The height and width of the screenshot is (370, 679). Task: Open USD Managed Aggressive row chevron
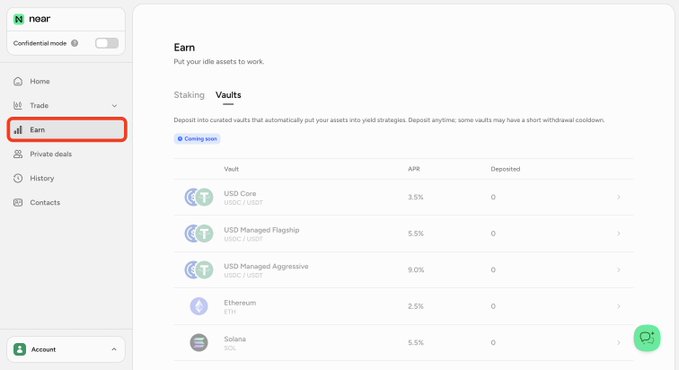pyautogui.click(x=618, y=270)
